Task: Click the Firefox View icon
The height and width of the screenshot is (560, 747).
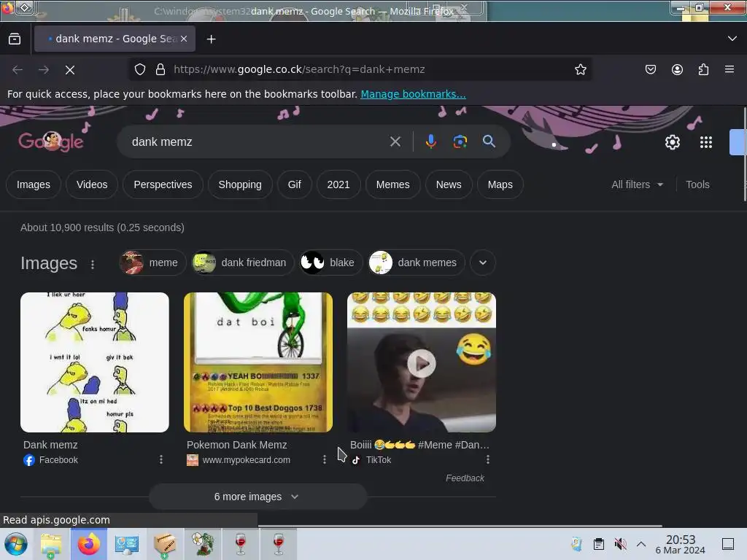Action: (15, 39)
